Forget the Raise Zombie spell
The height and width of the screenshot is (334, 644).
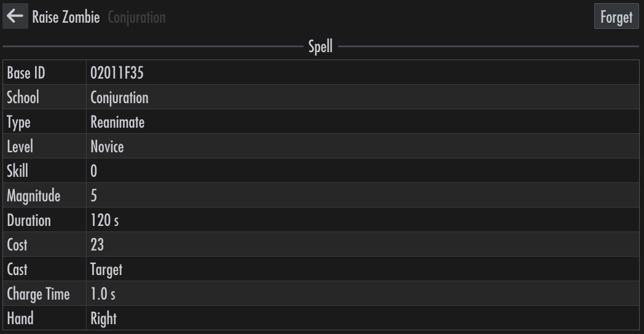[616, 17]
